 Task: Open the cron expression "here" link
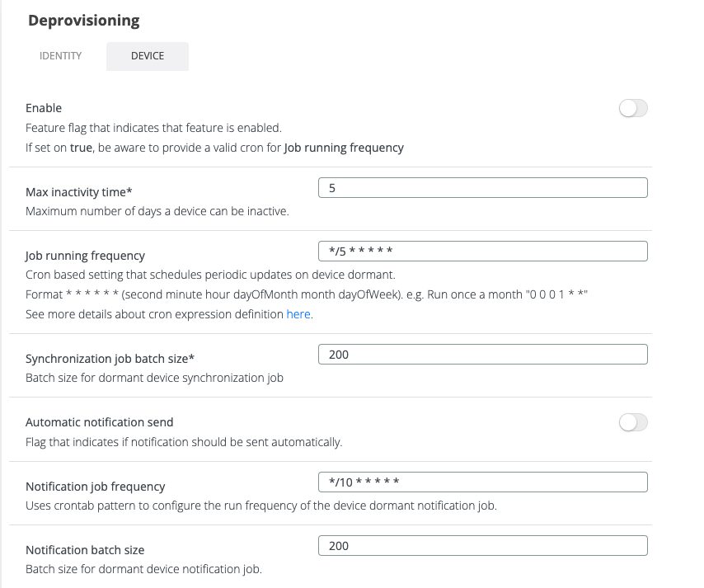(298, 314)
